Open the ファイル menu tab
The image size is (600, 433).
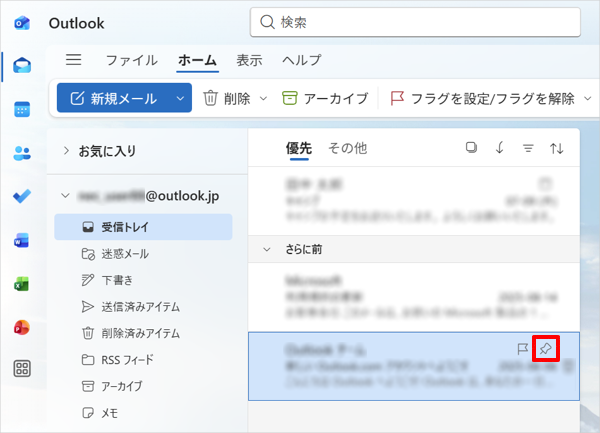132,60
